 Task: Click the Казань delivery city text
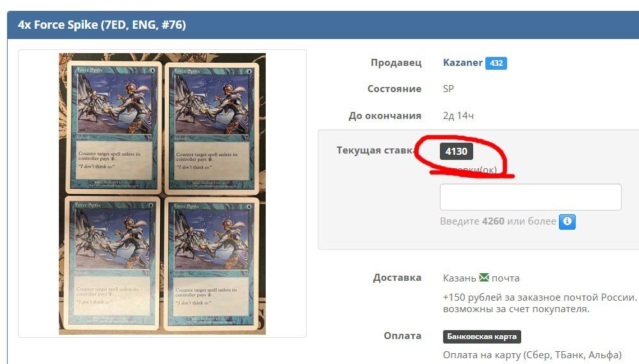click(459, 278)
